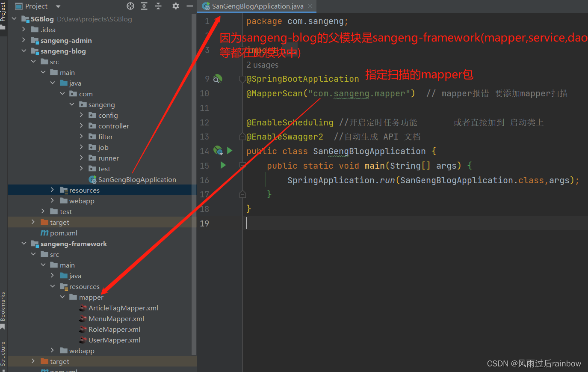This screenshot has height=372, width=588.
Task: Hide the Project tool window with minus icon
Action: tap(190, 6)
